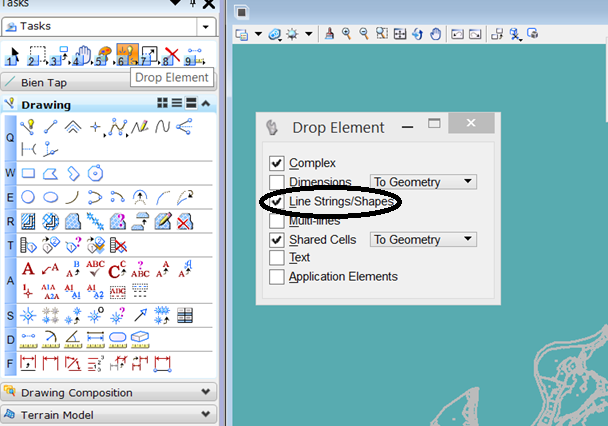Select the Drop Element tool in Tasks
Image resolution: width=608 pixels, height=426 pixels.
(126, 53)
